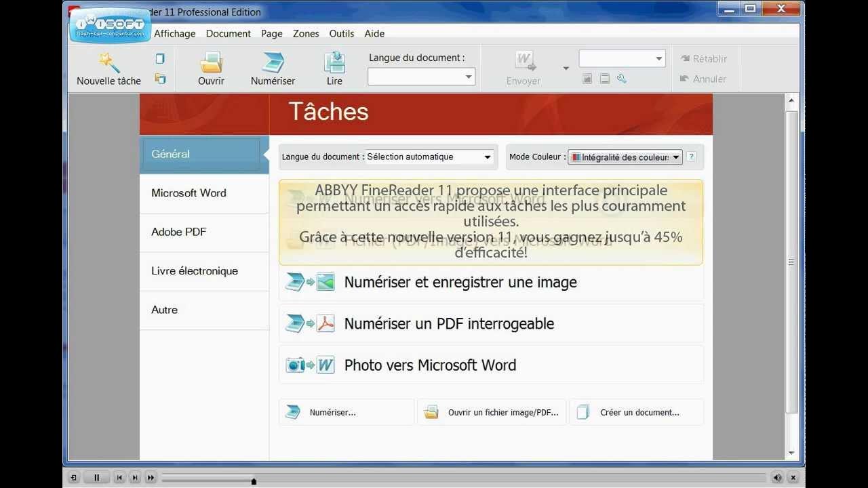Click the next frame player button
This screenshot has height=488, width=868.
pos(135,478)
